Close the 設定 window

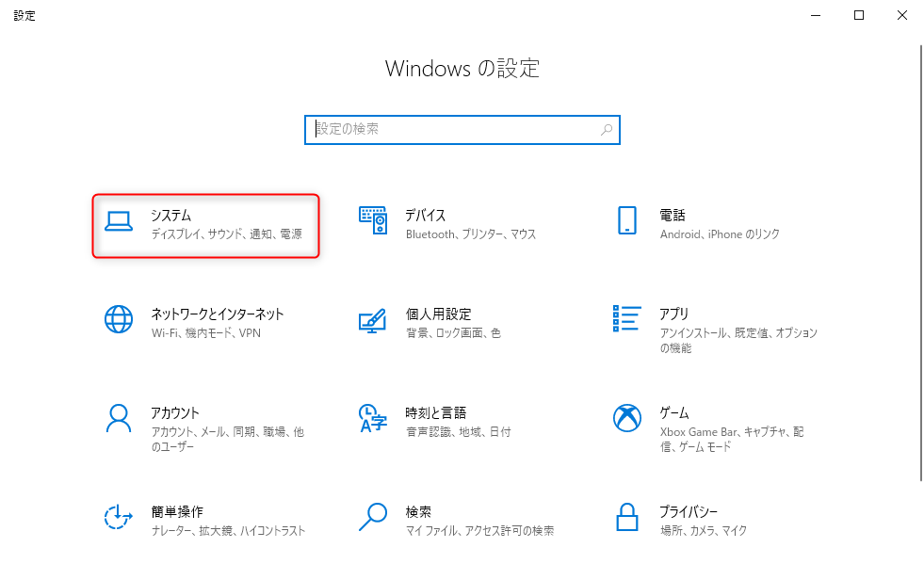[902, 15]
